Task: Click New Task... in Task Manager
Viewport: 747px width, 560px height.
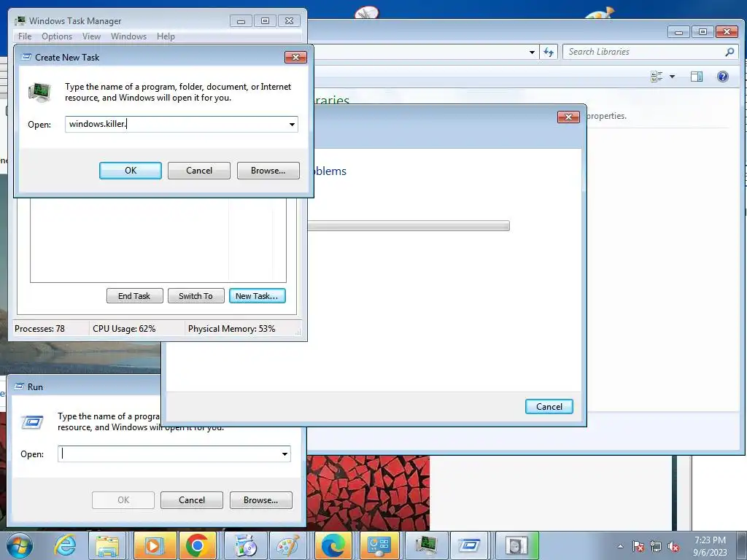Action: [x=258, y=296]
